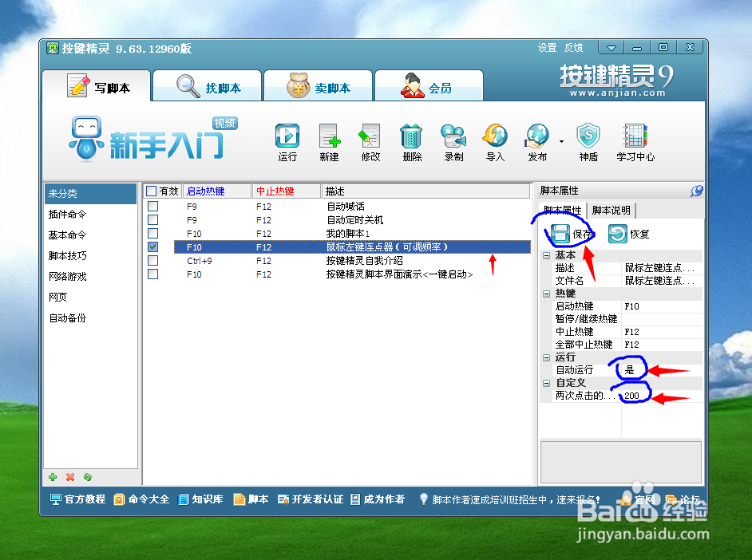Select the 基本命令 category

(91, 235)
